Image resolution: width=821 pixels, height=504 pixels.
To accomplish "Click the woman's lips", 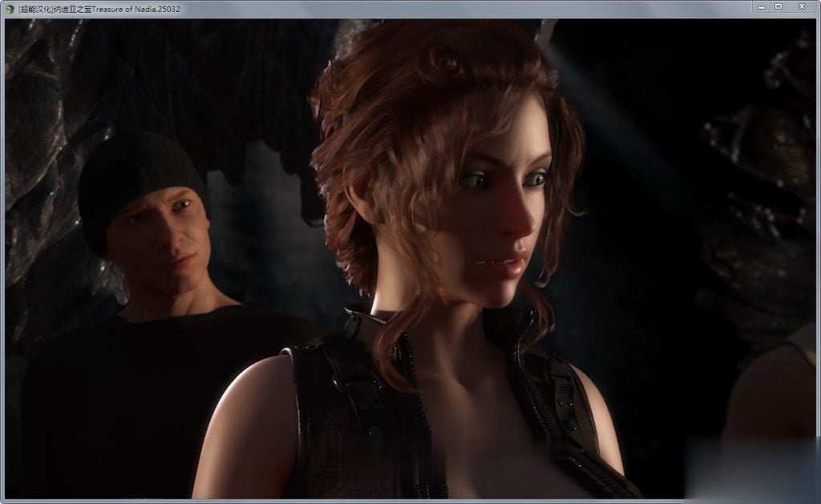I will tap(507, 262).
